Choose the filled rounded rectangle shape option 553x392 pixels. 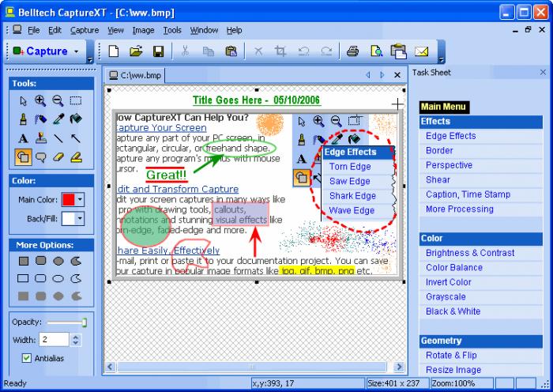tap(41, 261)
